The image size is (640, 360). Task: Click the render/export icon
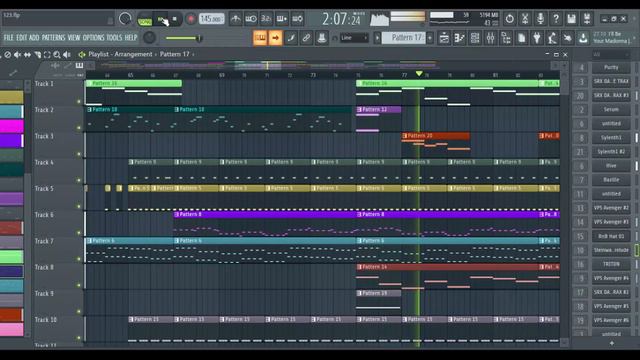click(587, 19)
